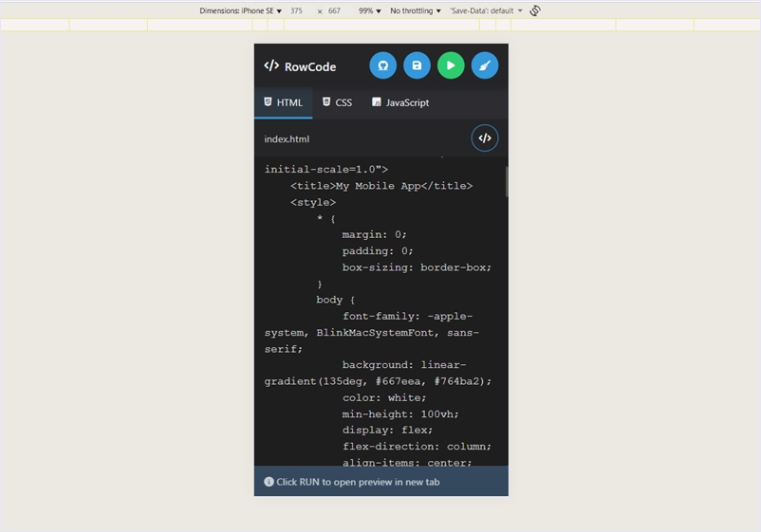Open the GitHub link button

[x=383, y=65]
